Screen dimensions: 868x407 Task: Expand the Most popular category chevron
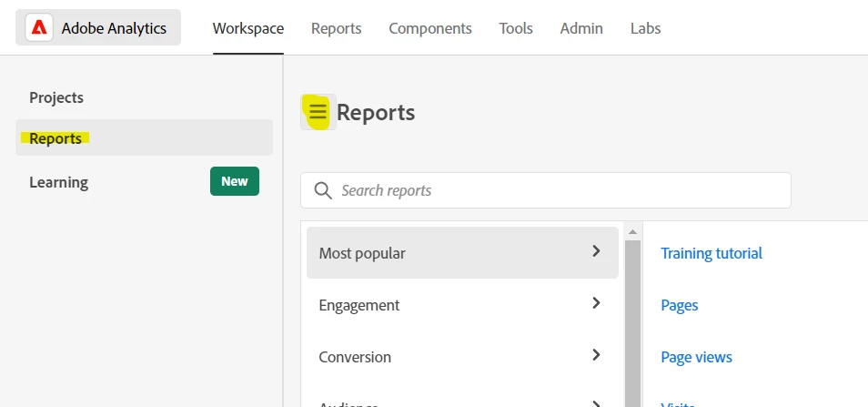click(x=596, y=251)
